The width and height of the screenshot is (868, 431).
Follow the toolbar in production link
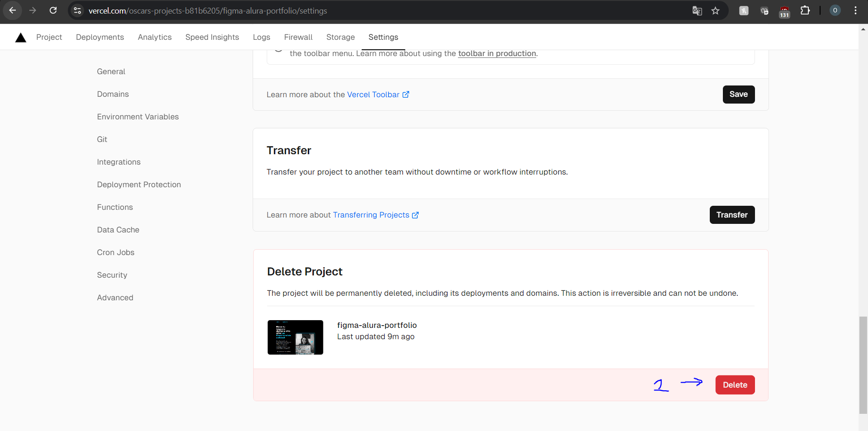(497, 53)
